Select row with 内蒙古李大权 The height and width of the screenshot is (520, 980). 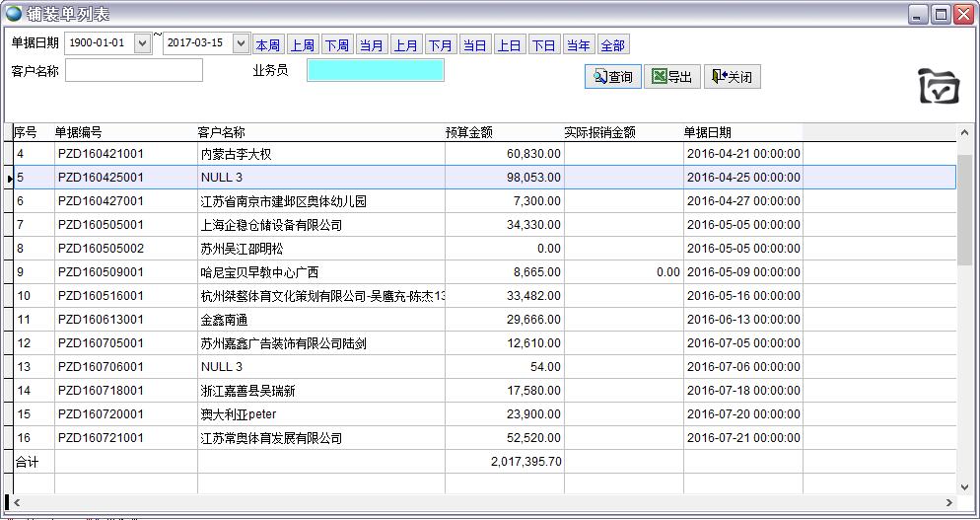236,154
